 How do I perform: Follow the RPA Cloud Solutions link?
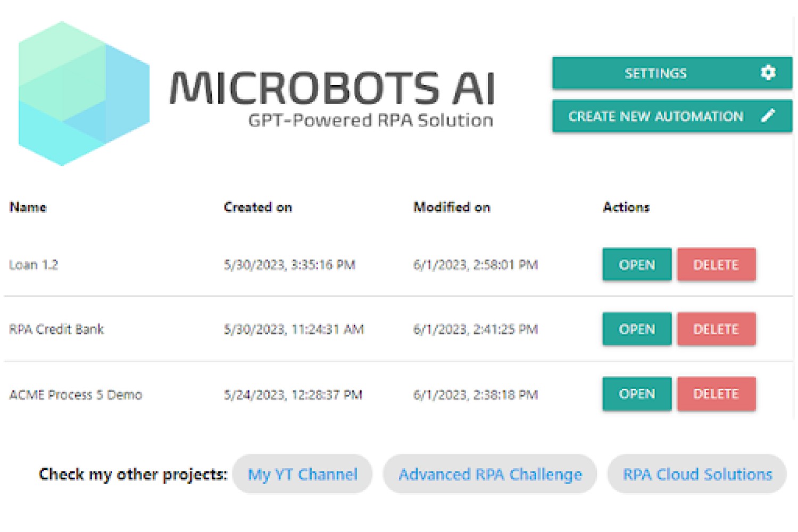coord(697,474)
